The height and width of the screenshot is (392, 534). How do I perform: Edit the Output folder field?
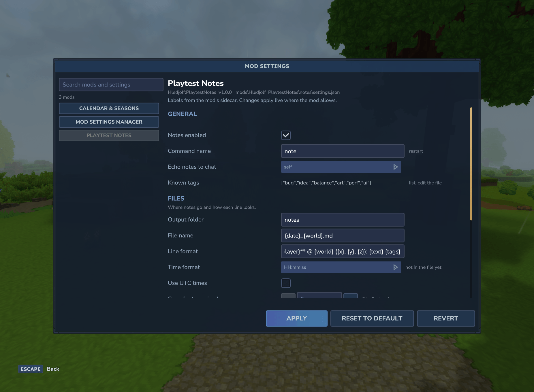click(x=343, y=220)
